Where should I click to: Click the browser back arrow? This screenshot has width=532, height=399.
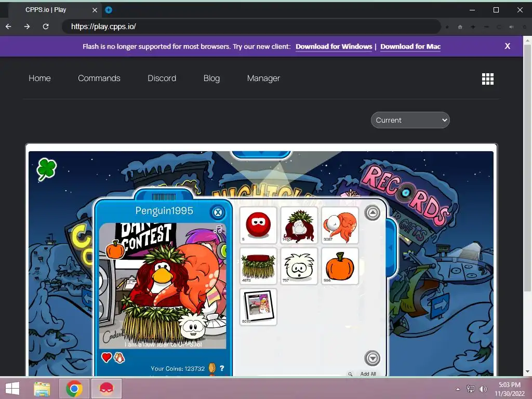click(x=8, y=26)
